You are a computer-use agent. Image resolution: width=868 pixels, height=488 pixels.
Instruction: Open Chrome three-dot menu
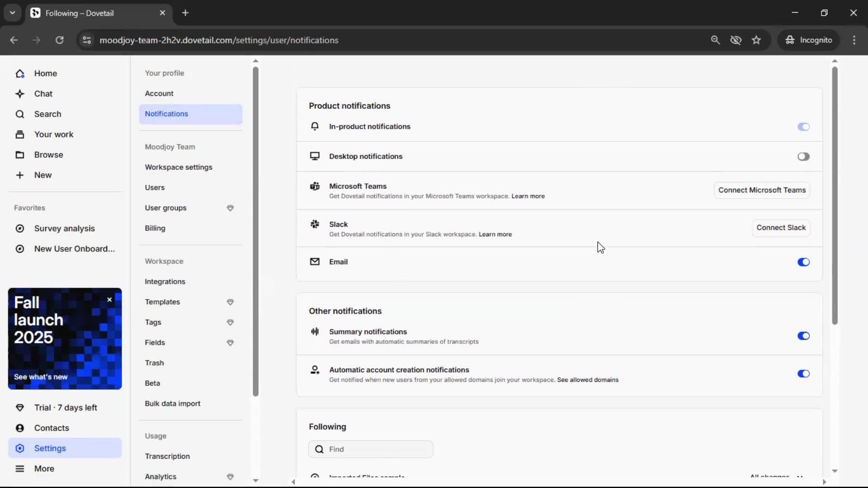tap(854, 40)
